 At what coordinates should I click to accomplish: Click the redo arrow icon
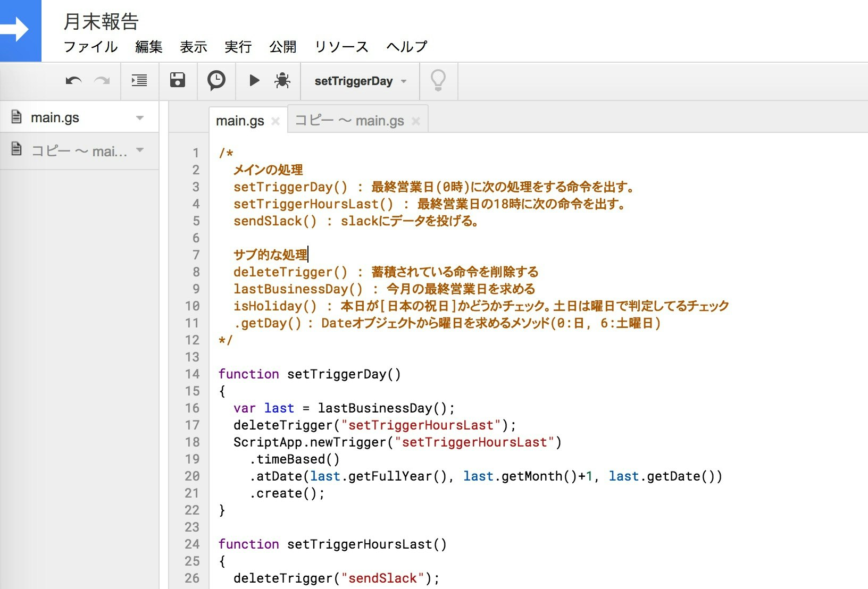coord(102,81)
